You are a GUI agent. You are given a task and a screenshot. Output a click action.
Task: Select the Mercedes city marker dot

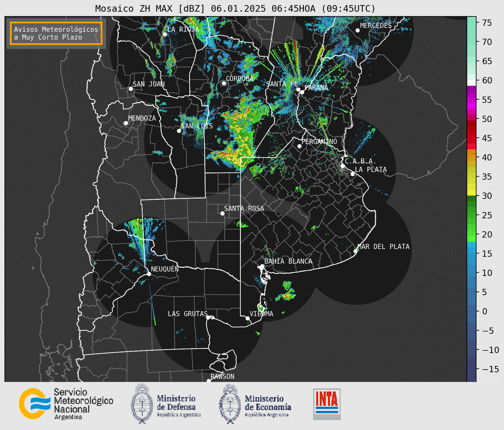point(358,31)
